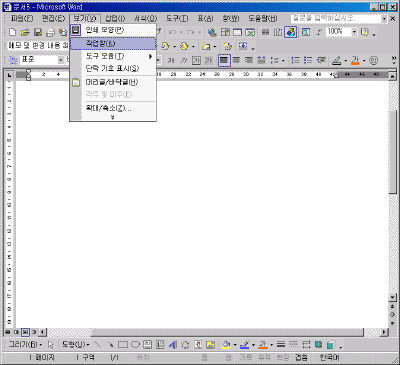This screenshot has height=365, width=400.
Task: Expand the menu's hidden items chevron
Action: click(113, 117)
